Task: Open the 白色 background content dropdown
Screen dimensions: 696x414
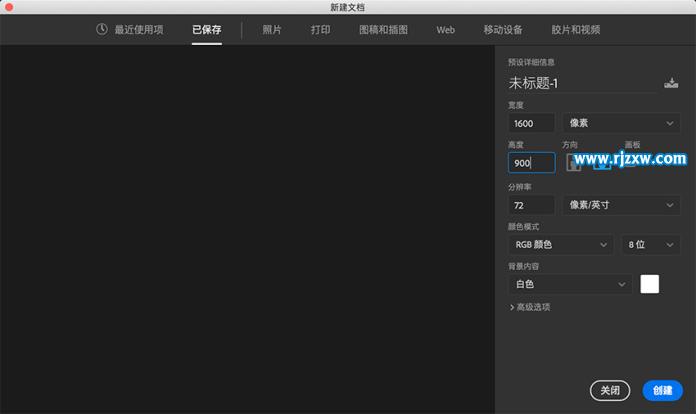Action: (570, 284)
